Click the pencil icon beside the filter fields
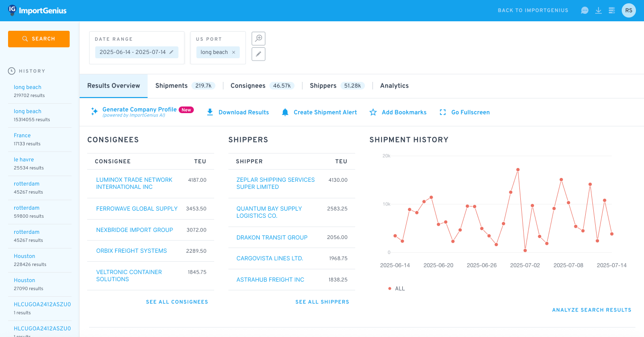 click(258, 54)
